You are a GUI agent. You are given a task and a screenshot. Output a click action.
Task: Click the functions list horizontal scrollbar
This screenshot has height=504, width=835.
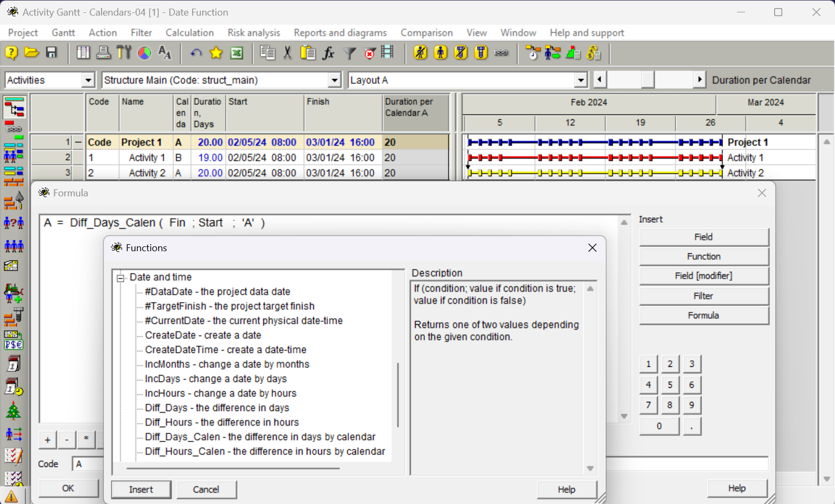tap(233, 468)
